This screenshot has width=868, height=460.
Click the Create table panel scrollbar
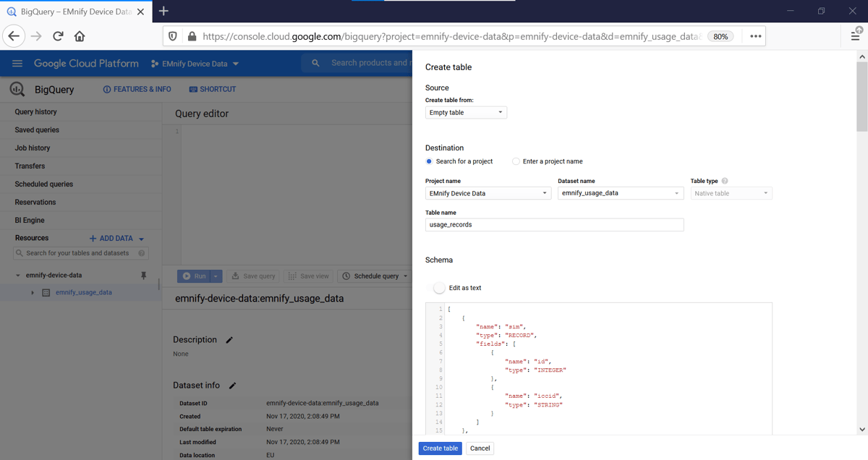(x=862, y=95)
